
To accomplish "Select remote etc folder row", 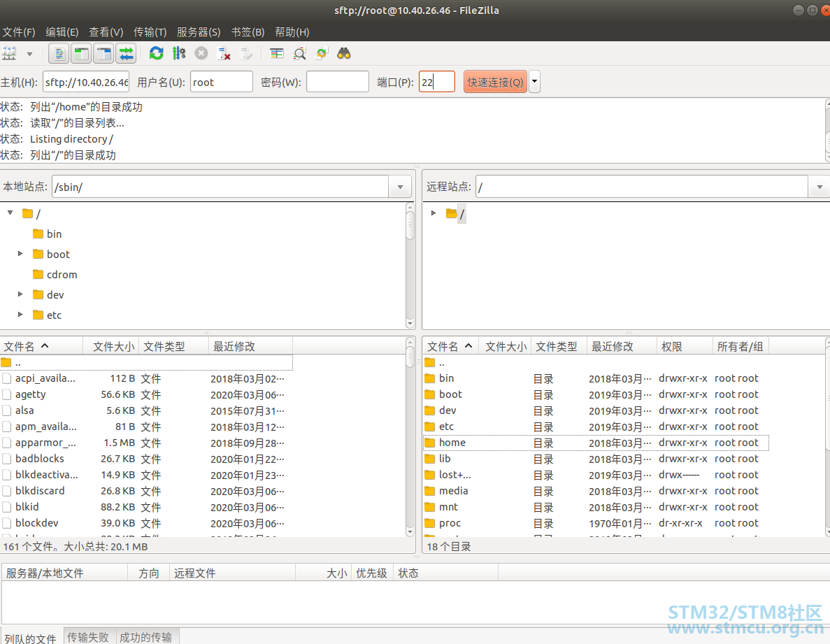I will click(596, 427).
